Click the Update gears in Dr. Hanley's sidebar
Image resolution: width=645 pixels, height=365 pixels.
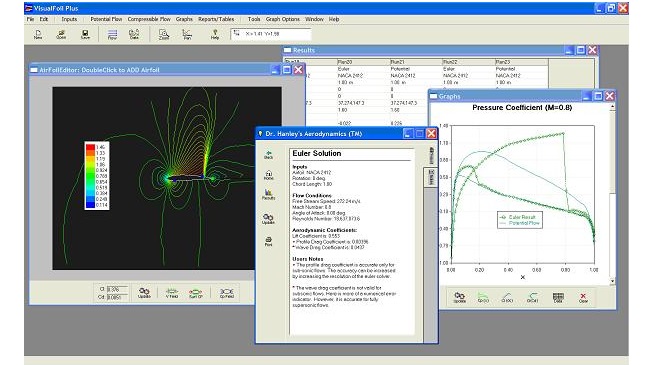click(268, 219)
